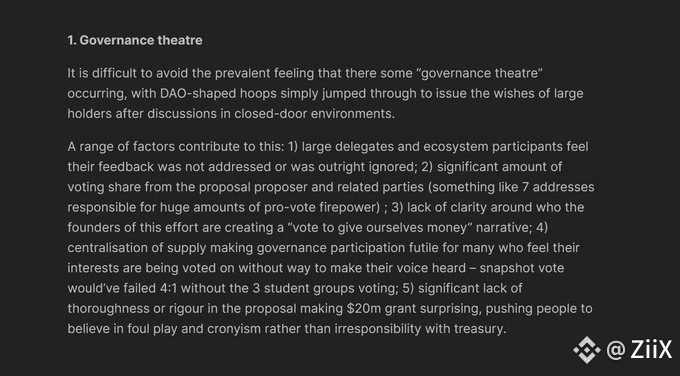This screenshot has height=376, width=680.
Task: Select the "1. Governance theatre" heading
Action: pyautogui.click(x=135, y=40)
